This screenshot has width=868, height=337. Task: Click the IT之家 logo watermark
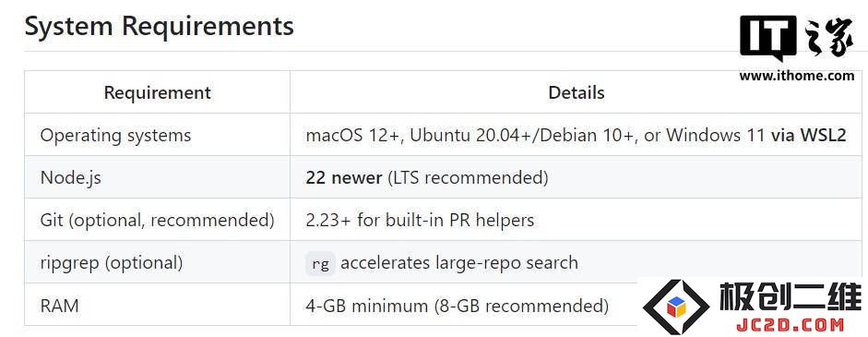click(797, 39)
